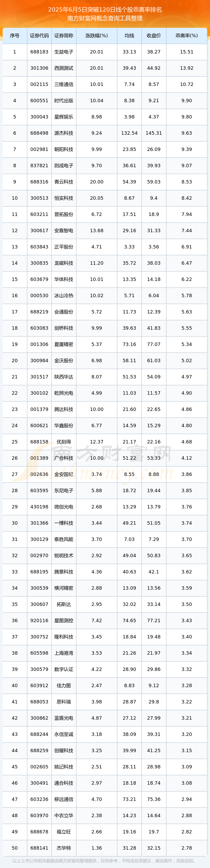Image resolution: width=210 pixels, height=868 pixels.
Task: Select stock name 上海港湾
Action: click(64, 653)
